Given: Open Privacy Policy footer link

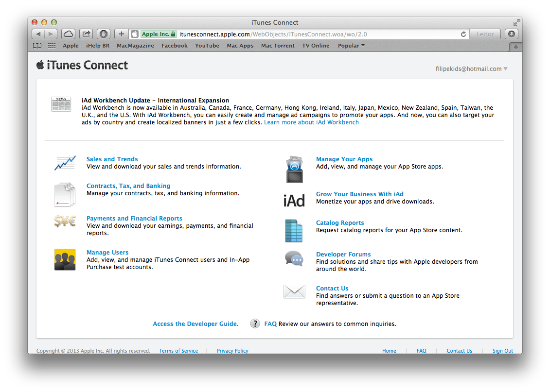Looking at the screenshot, I should [232, 351].
